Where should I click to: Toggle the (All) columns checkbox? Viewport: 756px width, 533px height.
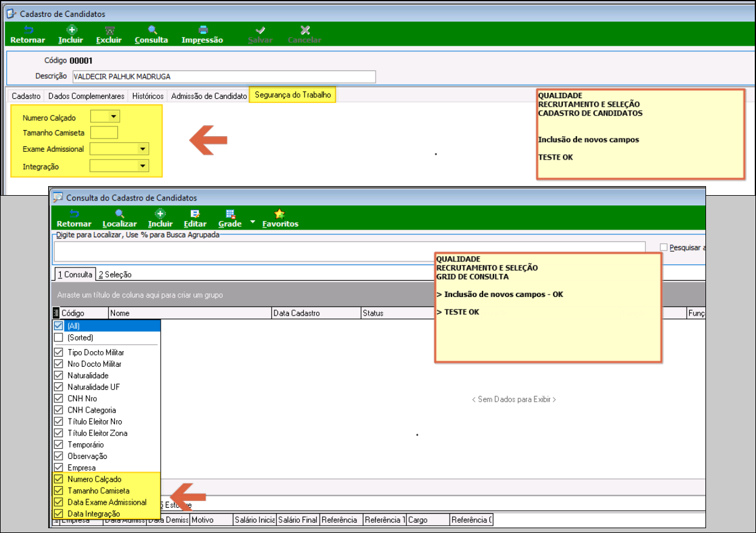58,325
